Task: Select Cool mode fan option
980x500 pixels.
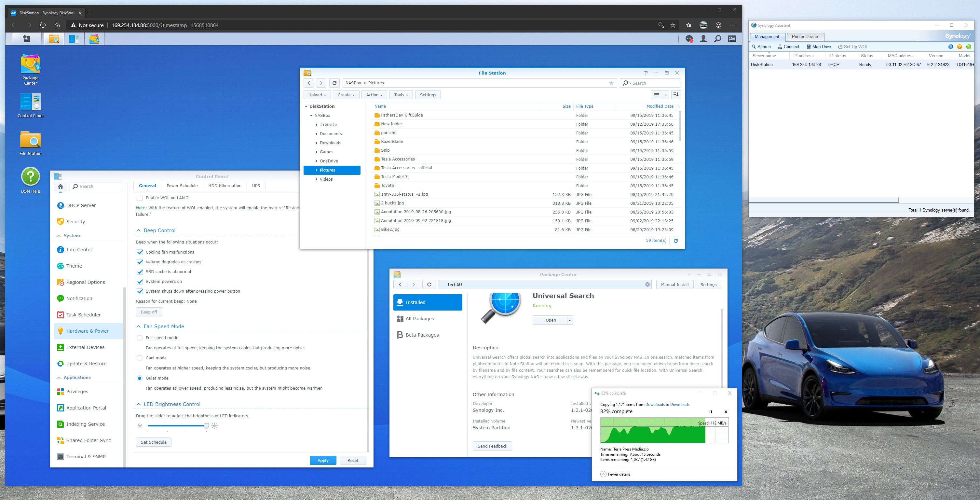Action: tap(140, 358)
